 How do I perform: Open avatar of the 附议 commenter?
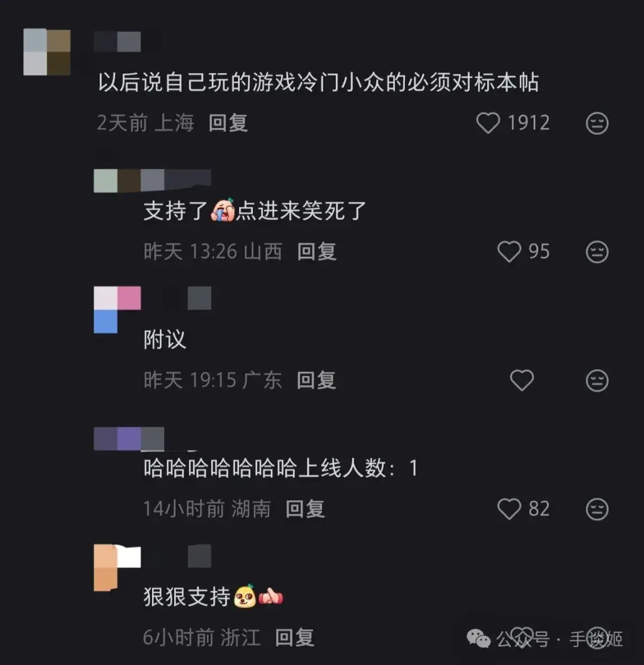(x=117, y=310)
